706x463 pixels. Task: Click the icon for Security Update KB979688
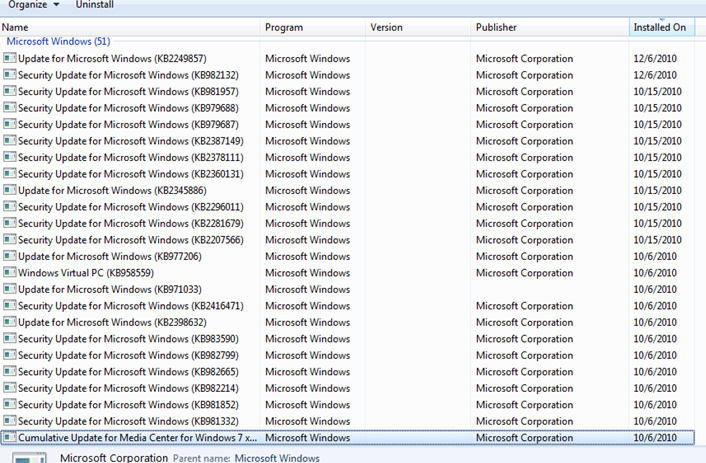pyautogui.click(x=9, y=108)
